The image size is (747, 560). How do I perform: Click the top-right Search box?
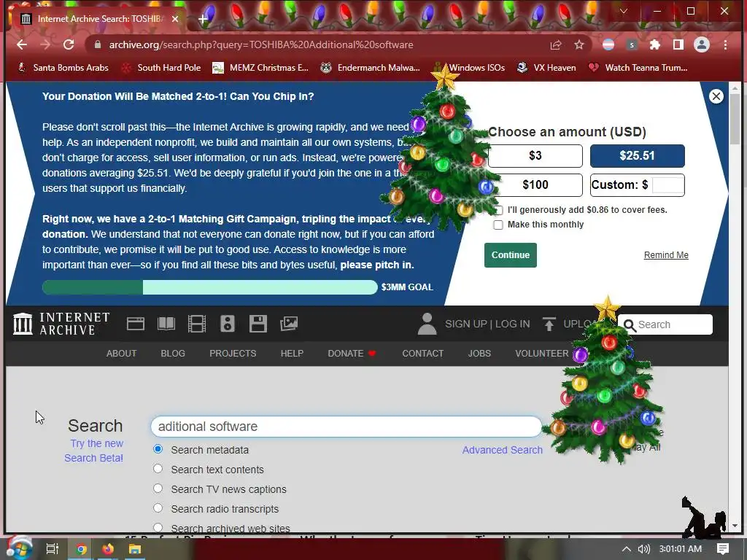(665, 324)
